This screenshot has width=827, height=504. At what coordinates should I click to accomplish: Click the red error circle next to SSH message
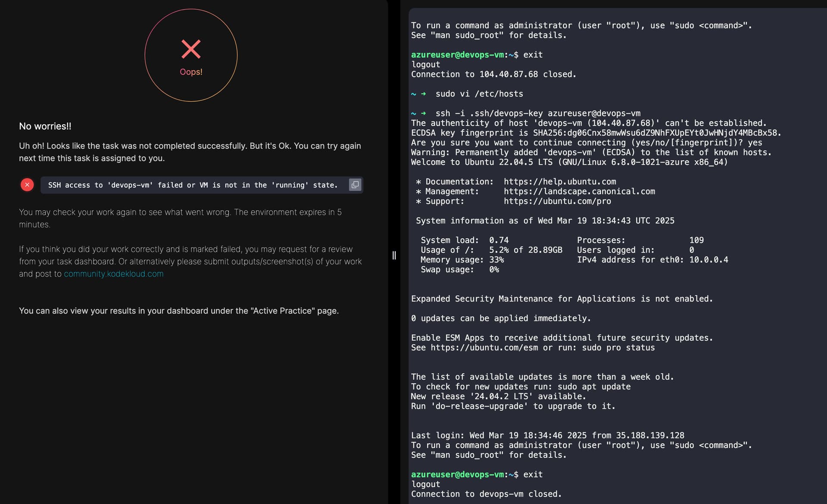(x=27, y=185)
